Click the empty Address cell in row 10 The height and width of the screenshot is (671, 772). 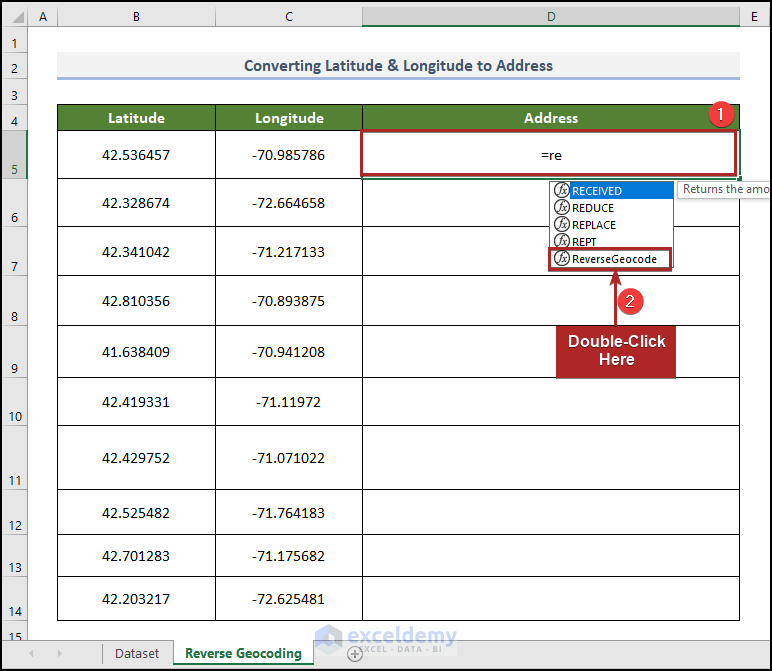click(x=550, y=402)
